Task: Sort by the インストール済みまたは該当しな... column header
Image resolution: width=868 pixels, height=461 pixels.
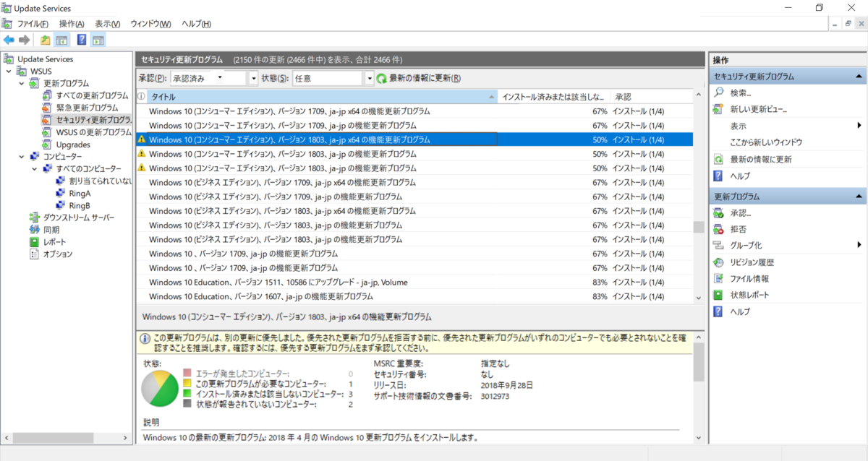Action: click(x=554, y=96)
